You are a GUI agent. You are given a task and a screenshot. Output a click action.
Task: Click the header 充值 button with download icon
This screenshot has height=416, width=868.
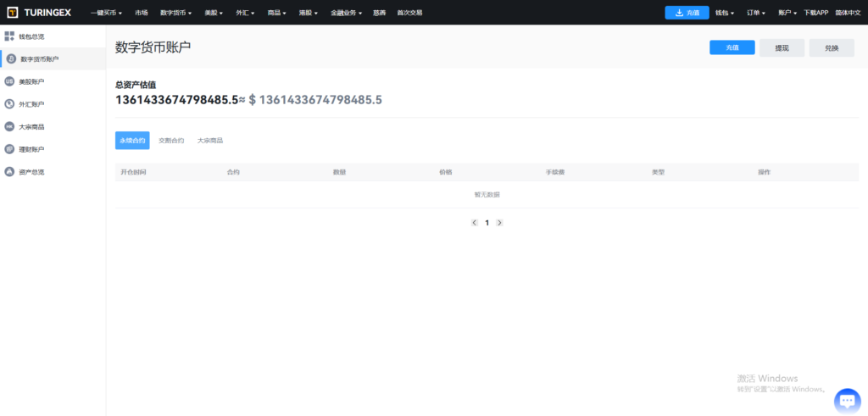pyautogui.click(x=687, y=13)
